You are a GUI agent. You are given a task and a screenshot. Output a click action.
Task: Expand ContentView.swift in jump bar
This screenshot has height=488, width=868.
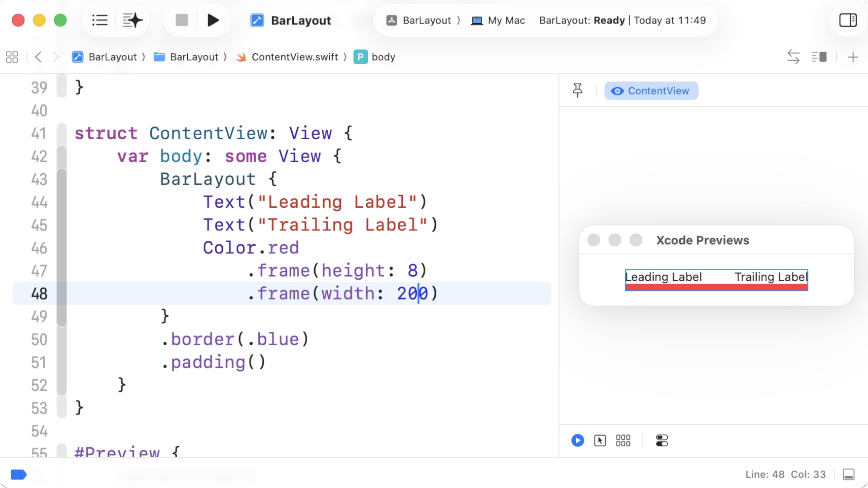tap(295, 57)
